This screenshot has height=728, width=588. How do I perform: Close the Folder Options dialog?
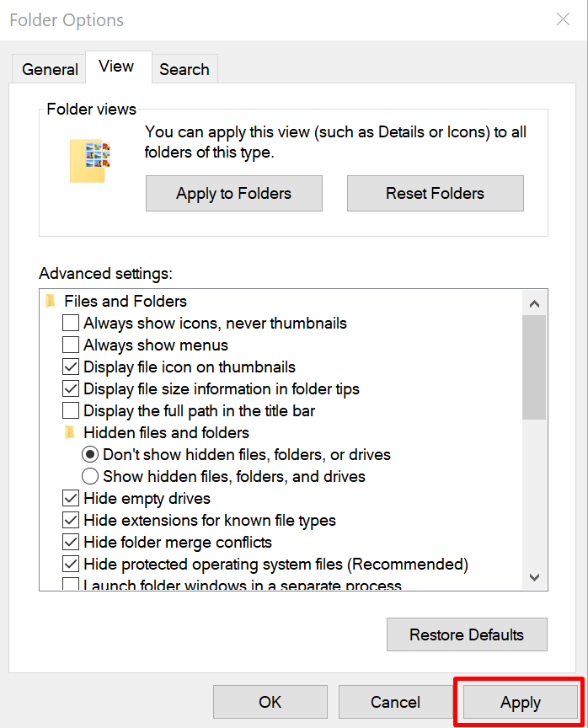[563, 19]
